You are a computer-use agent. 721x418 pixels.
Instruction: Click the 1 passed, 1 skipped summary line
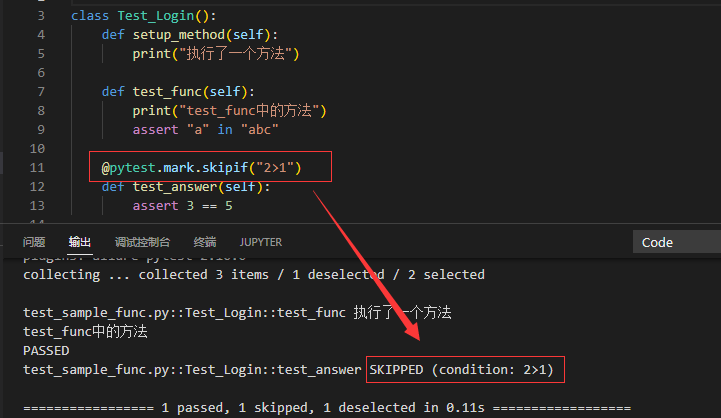pos(326,409)
